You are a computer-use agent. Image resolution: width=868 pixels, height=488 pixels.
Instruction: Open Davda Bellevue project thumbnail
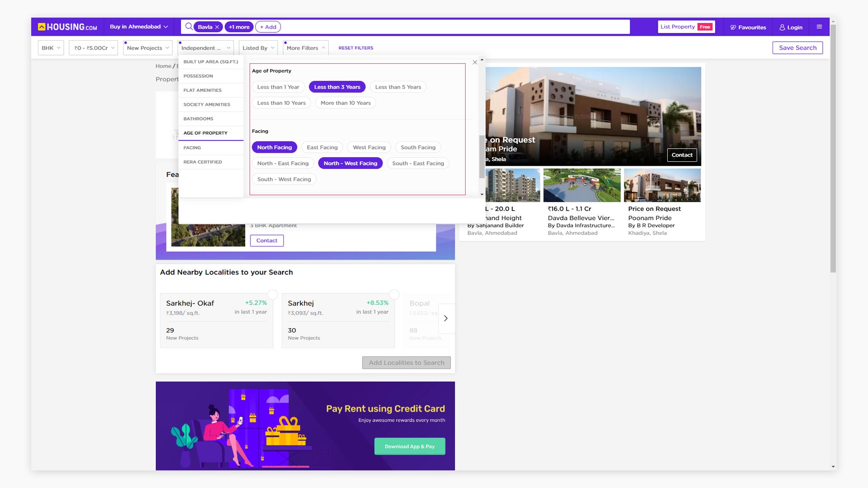582,185
